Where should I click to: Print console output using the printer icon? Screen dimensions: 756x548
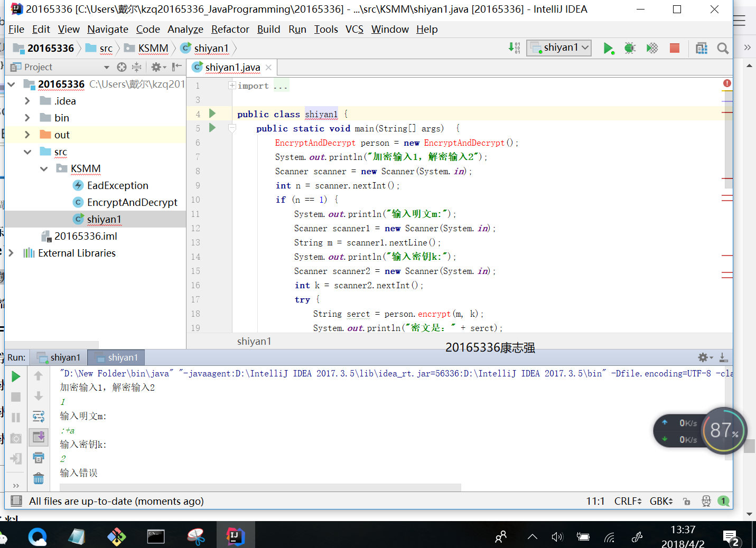coord(39,458)
